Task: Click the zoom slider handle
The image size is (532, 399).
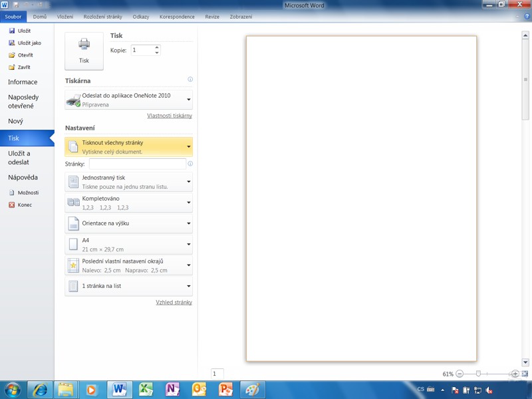Action: (x=478, y=374)
